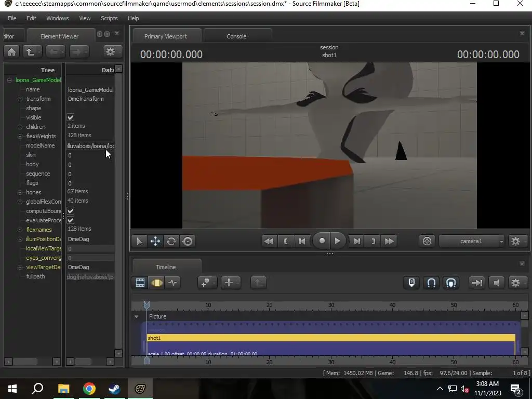Expand the bones tree node
This screenshot has width=532, height=399.
point(20,192)
